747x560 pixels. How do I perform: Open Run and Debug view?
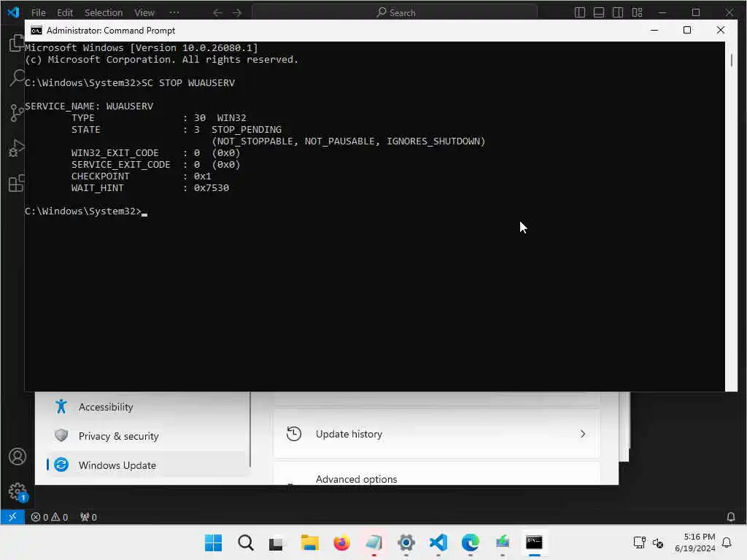click(16, 147)
